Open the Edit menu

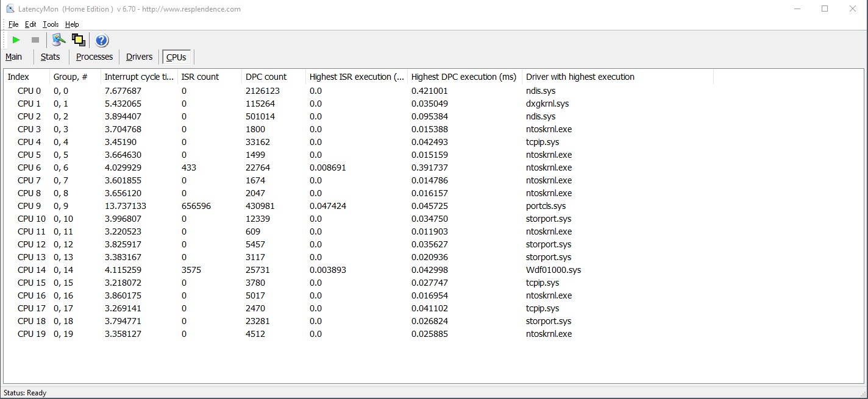[x=30, y=24]
